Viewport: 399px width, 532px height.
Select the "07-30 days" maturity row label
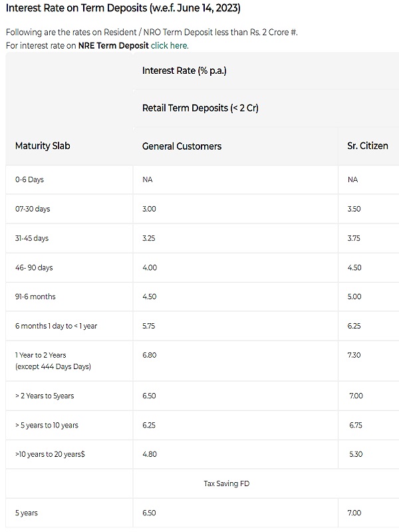coord(33,209)
